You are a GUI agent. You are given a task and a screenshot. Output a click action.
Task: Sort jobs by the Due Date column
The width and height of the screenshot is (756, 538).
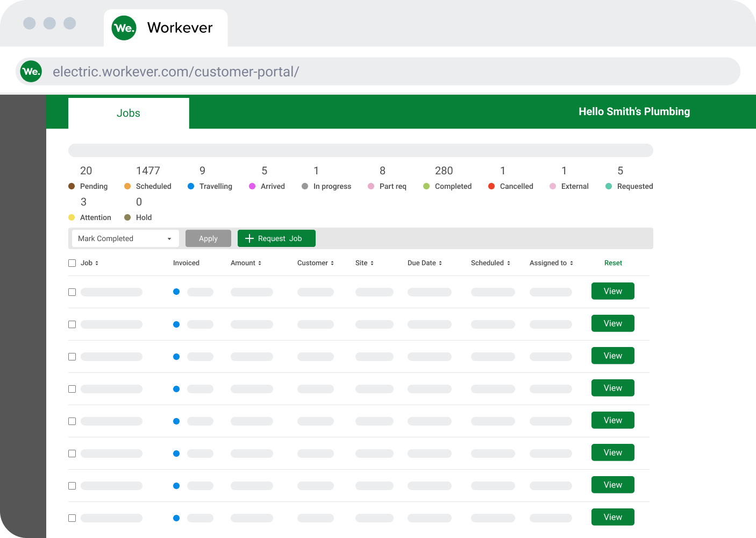click(424, 263)
